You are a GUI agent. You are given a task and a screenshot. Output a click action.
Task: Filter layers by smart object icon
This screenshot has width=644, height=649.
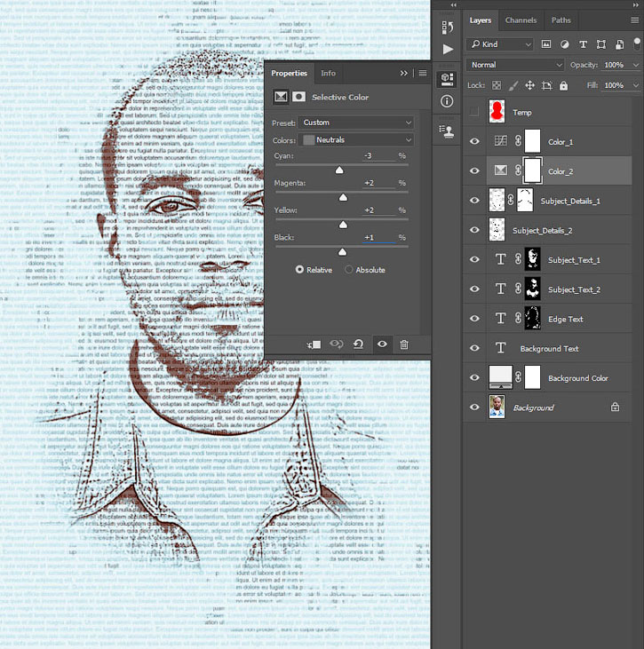click(619, 44)
